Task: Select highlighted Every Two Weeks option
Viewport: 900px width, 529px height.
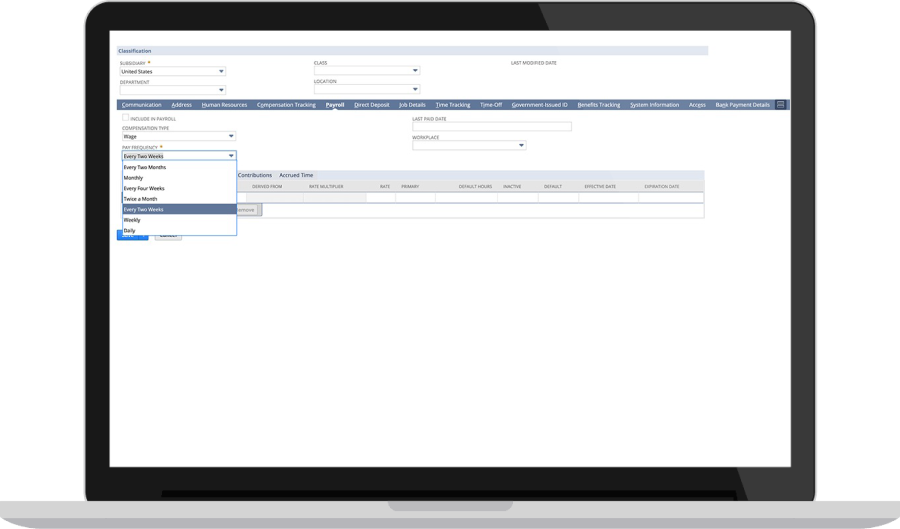Action: 179,209
